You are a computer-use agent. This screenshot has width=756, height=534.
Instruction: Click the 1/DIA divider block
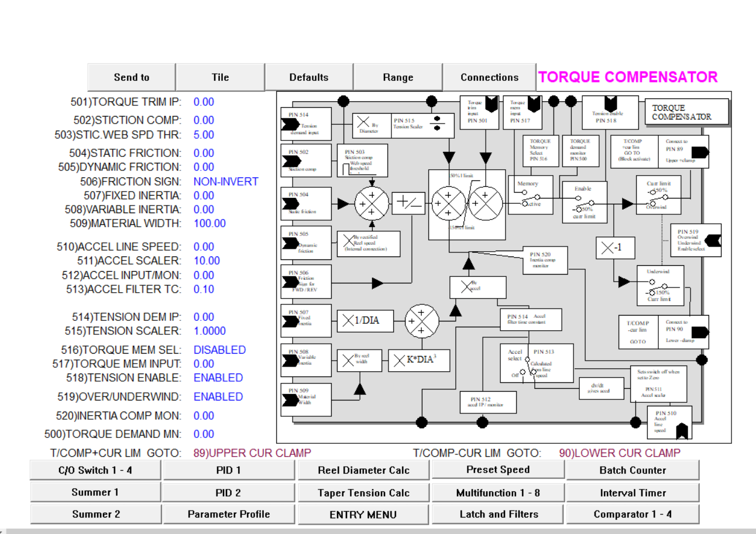coord(361,320)
